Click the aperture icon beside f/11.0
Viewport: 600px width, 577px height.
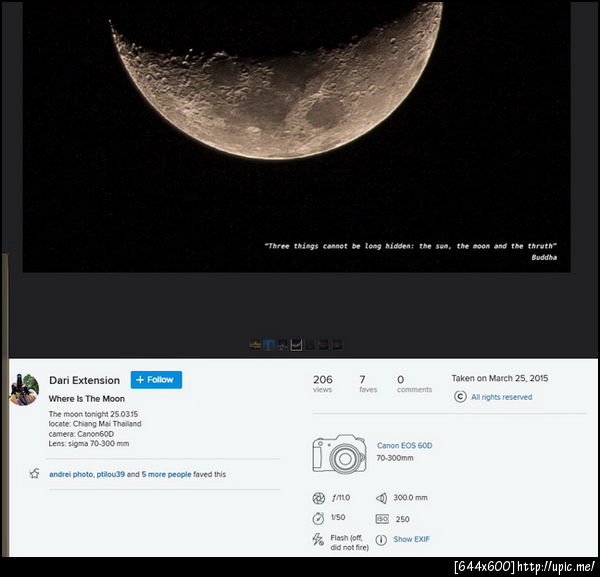point(319,498)
